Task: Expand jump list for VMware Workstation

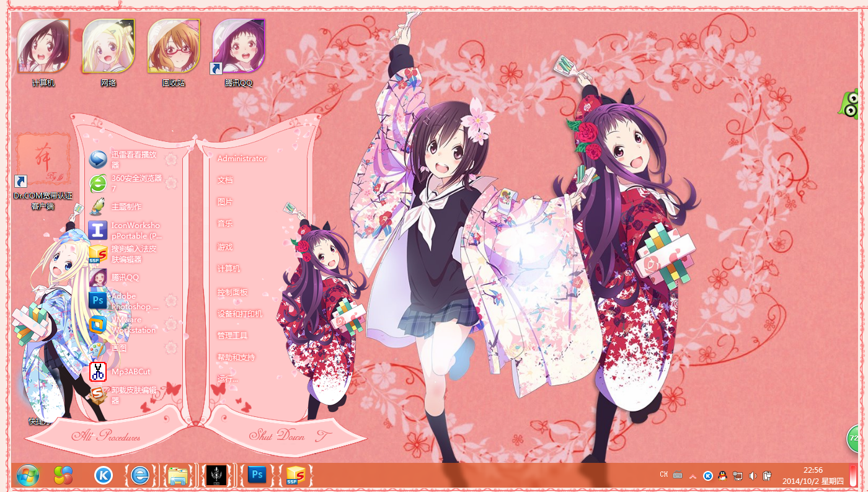Action: tap(172, 325)
